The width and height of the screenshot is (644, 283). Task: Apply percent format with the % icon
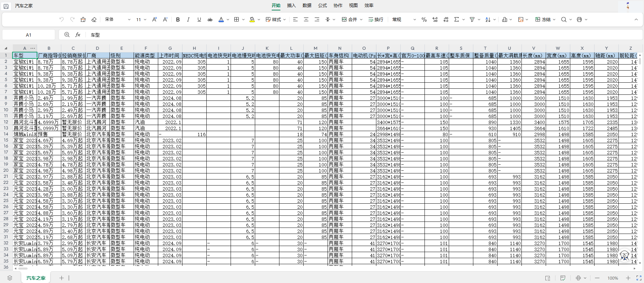[x=424, y=19]
